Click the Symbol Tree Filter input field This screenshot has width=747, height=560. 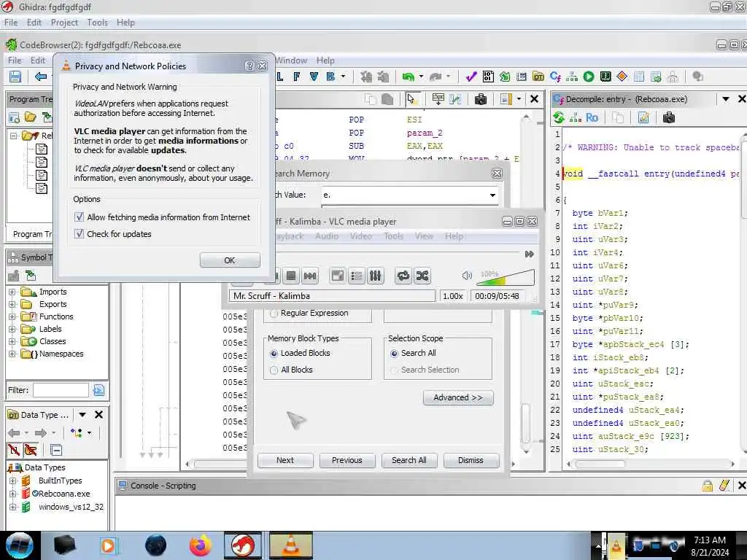[x=61, y=390]
